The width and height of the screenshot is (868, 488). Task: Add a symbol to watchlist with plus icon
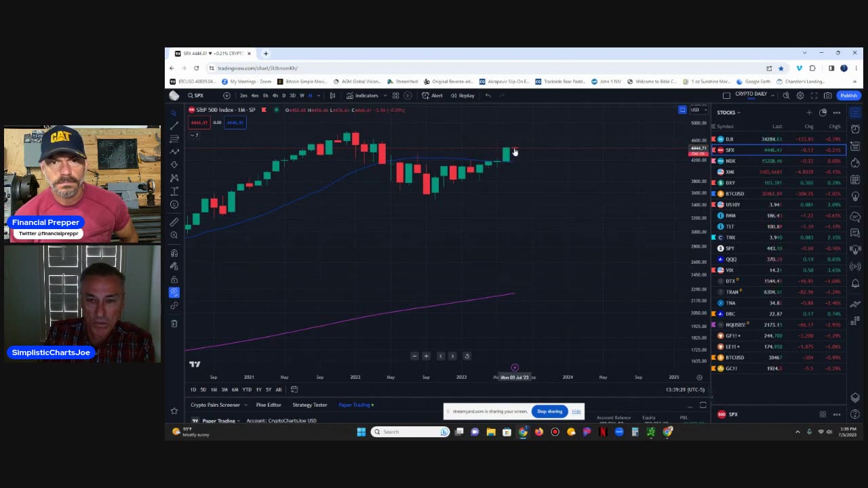(x=808, y=113)
